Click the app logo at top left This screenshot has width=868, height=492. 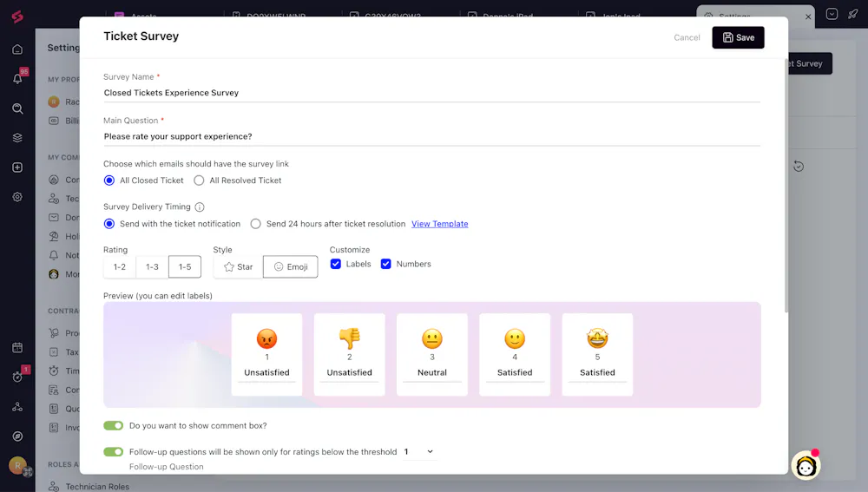coord(17,17)
